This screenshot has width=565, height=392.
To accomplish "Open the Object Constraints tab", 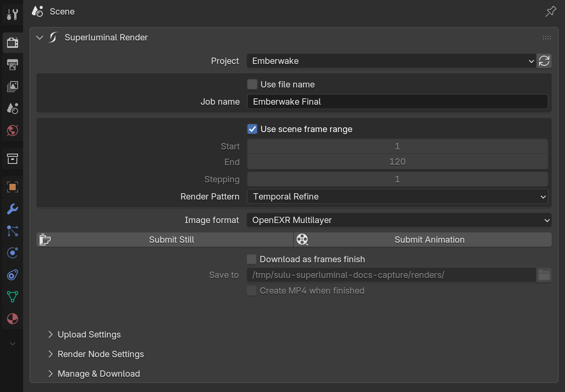I will point(13,275).
